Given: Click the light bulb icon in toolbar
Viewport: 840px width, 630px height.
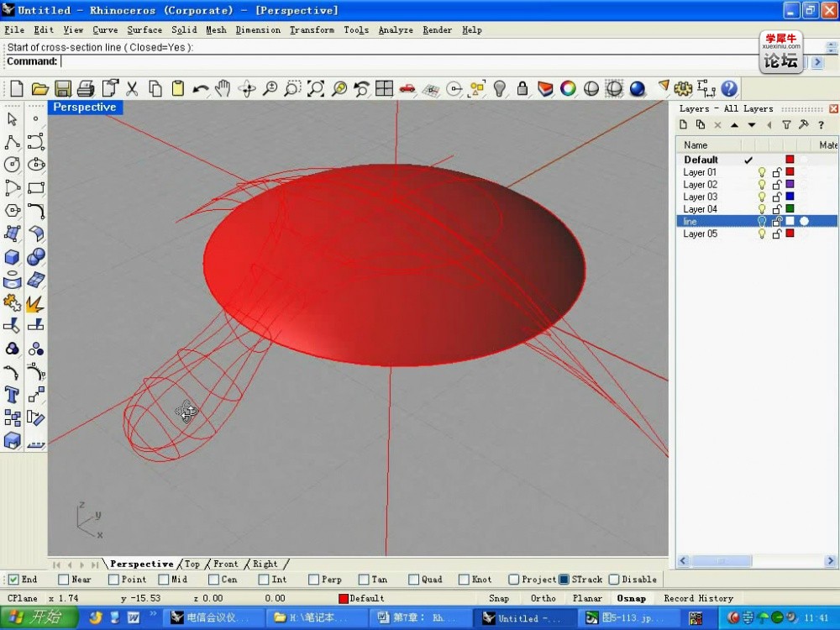Looking at the screenshot, I should [x=499, y=88].
